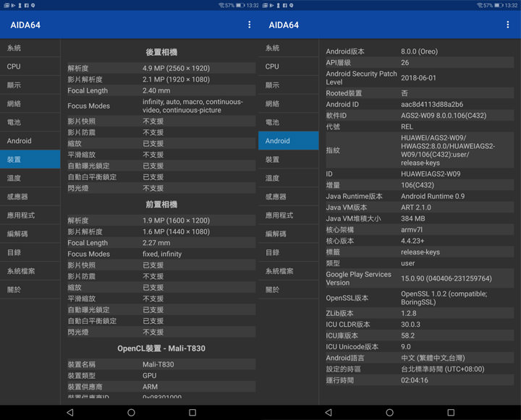
Task: Select the highlighted 裝置 item in left sidebar
Action: coord(30,160)
